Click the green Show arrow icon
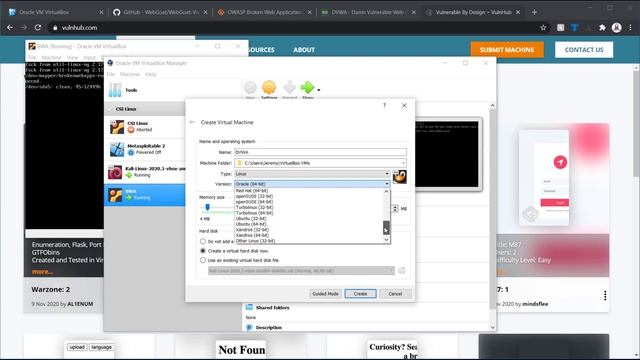Screen dimensions: 640x360 [307, 87]
